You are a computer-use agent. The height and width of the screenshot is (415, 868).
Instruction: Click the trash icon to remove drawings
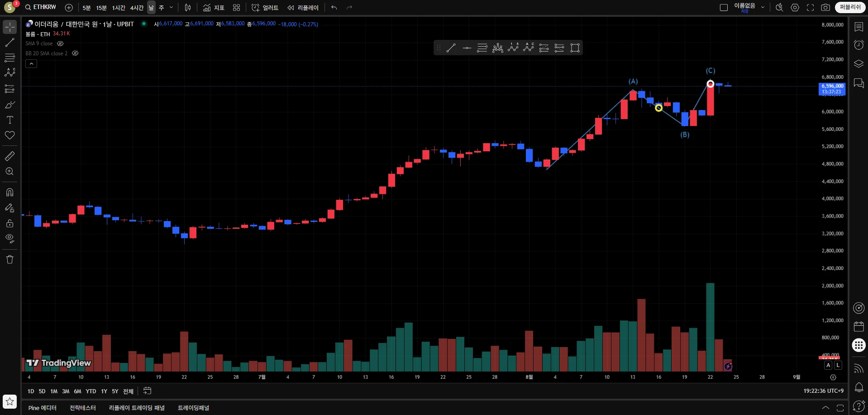(x=10, y=259)
